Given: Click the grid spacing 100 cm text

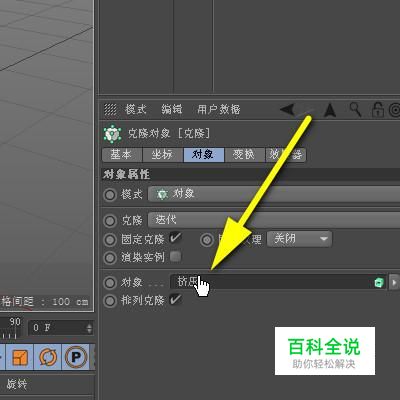Looking at the screenshot, I should 45,302.
